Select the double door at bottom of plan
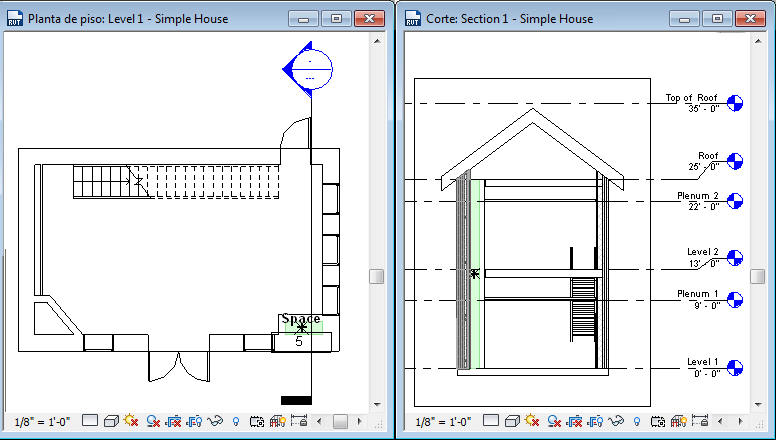Viewport: 776px width, 440px height. 179,367
